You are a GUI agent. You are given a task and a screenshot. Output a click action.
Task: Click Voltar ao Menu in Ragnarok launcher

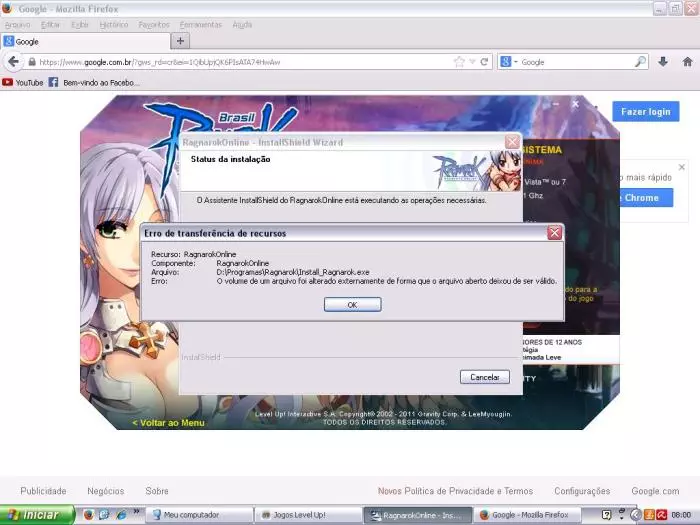168,422
